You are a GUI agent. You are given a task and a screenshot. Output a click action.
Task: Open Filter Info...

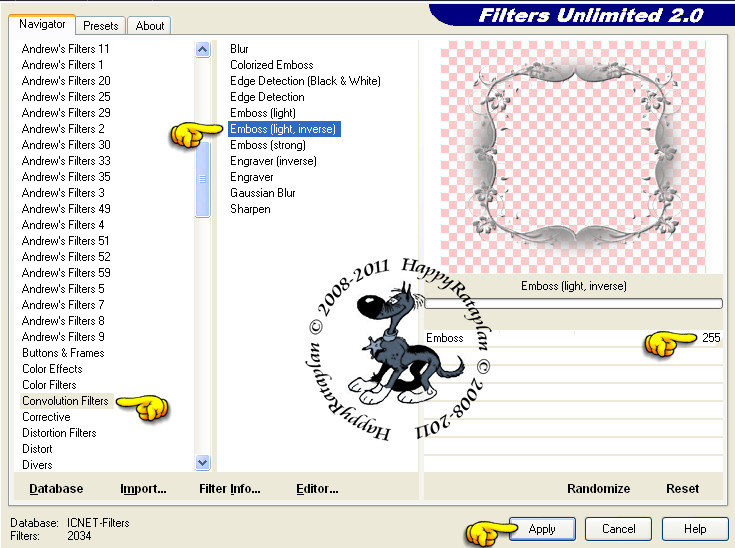(x=230, y=488)
